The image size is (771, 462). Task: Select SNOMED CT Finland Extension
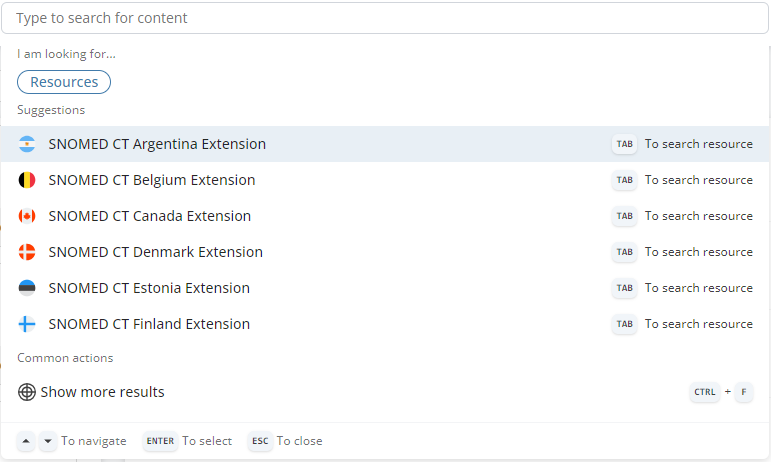click(149, 324)
